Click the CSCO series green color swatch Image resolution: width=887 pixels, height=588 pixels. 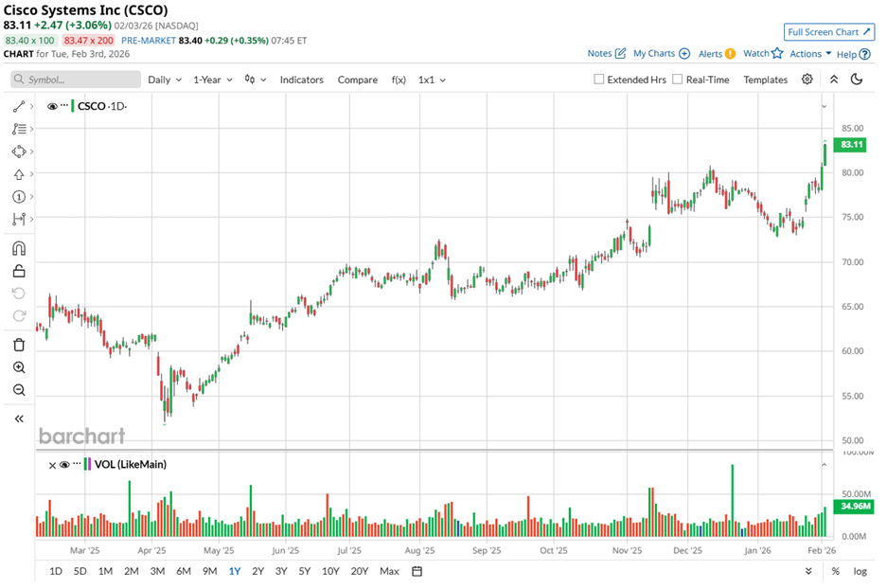pyautogui.click(x=72, y=106)
